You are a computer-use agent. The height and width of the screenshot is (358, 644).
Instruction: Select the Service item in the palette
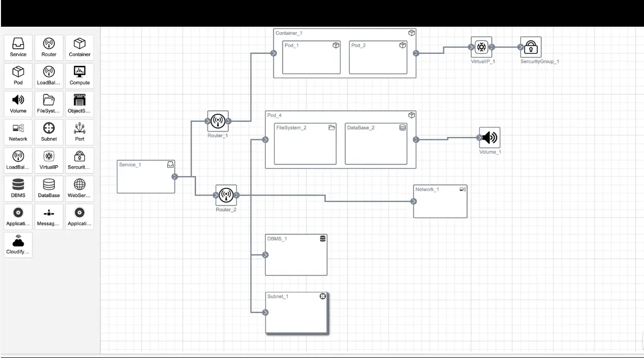pos(18,48)
